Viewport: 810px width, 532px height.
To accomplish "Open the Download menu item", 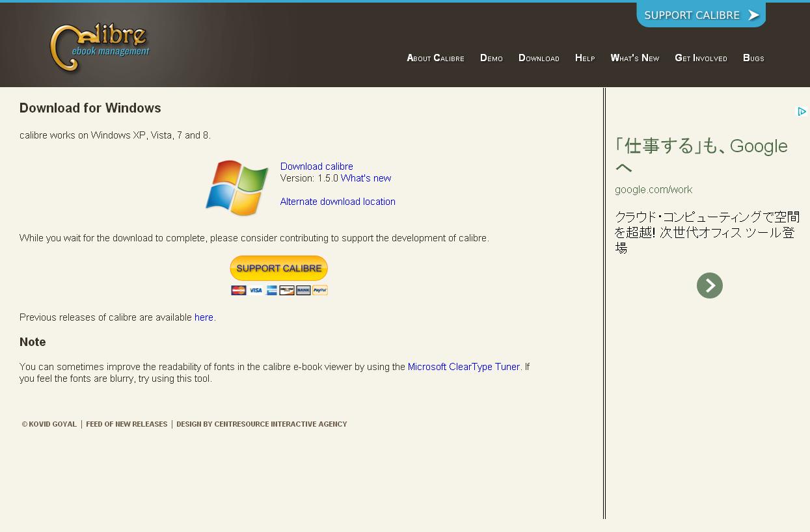I will pos(539,58).
